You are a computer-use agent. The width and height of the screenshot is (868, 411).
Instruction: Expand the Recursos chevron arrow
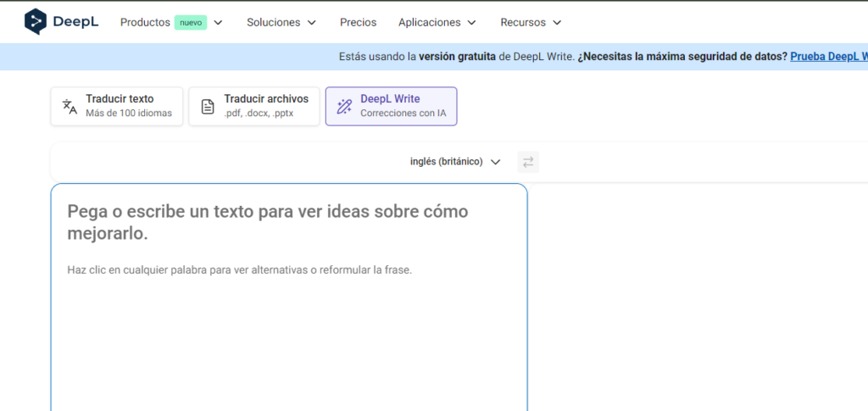(556, 23)
